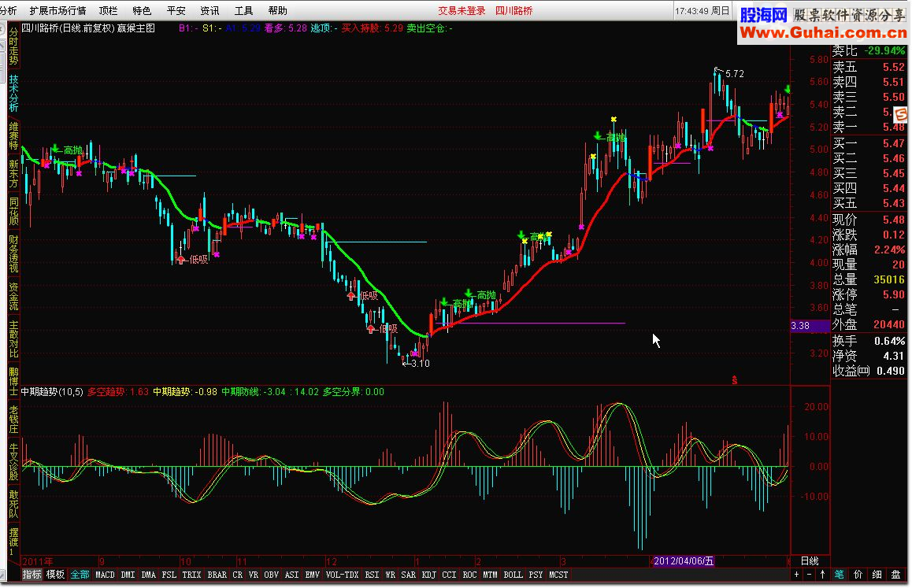Image resolution: width=912 pixels, height=588 pixels.
Task: Open the 顶栏 menu
Action: (x=108, y=10)
